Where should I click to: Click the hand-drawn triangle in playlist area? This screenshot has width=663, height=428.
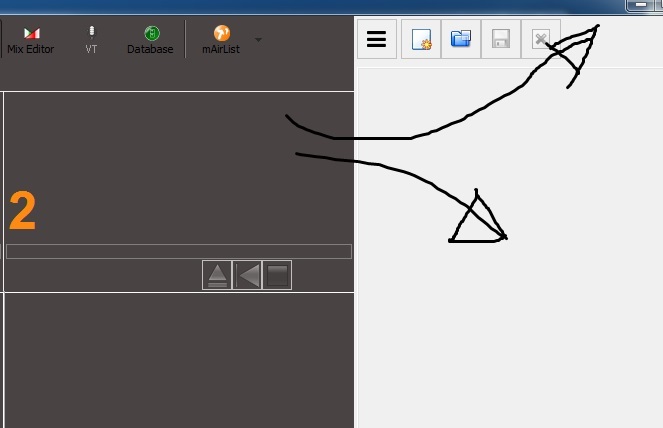tap(477, 222)
